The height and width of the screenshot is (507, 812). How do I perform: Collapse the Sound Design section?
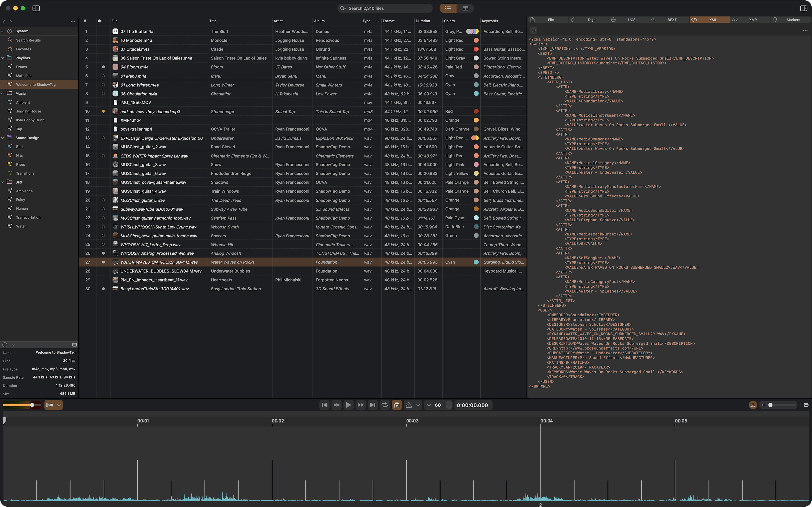click(x=3, y=137)
